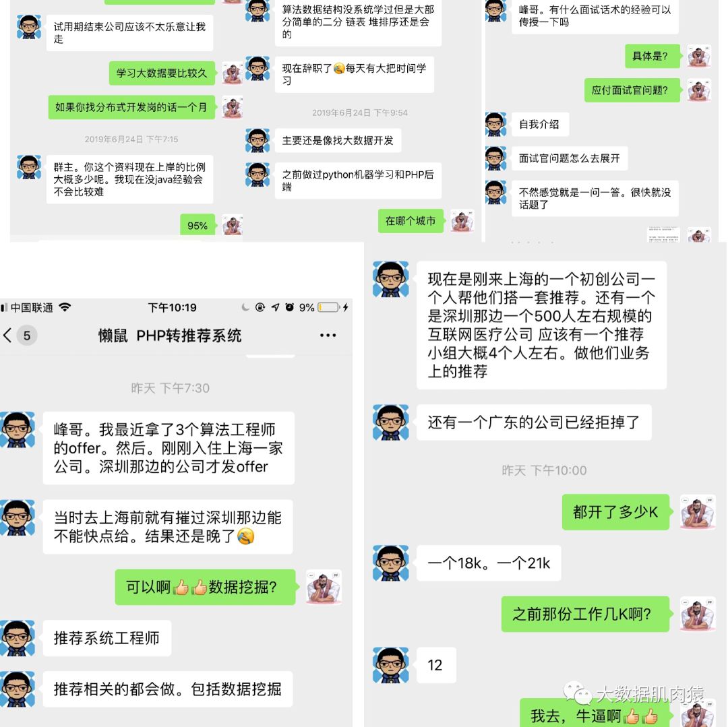Tap the 自我介绍 message bubble

[x=540, y=125]
